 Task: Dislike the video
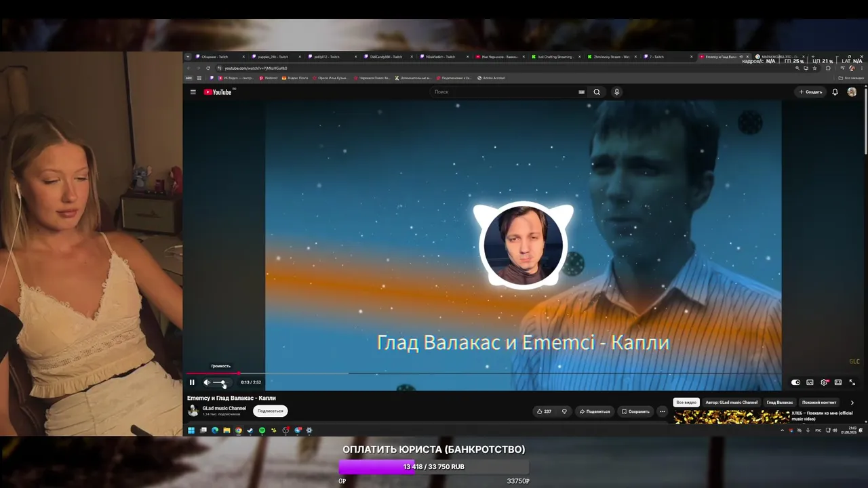coord(564,411)
